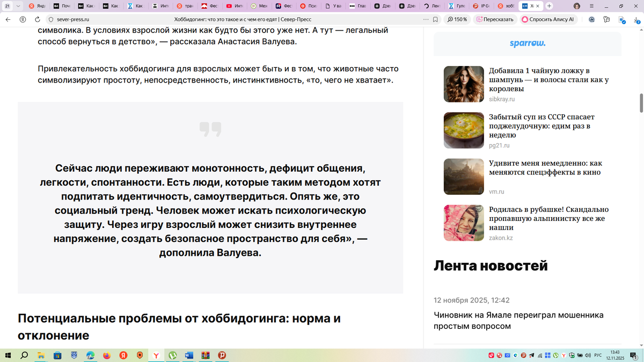This screenshot has height=362, width=644.
Task: Switch to the Почта tab
Action: [62, 6]
